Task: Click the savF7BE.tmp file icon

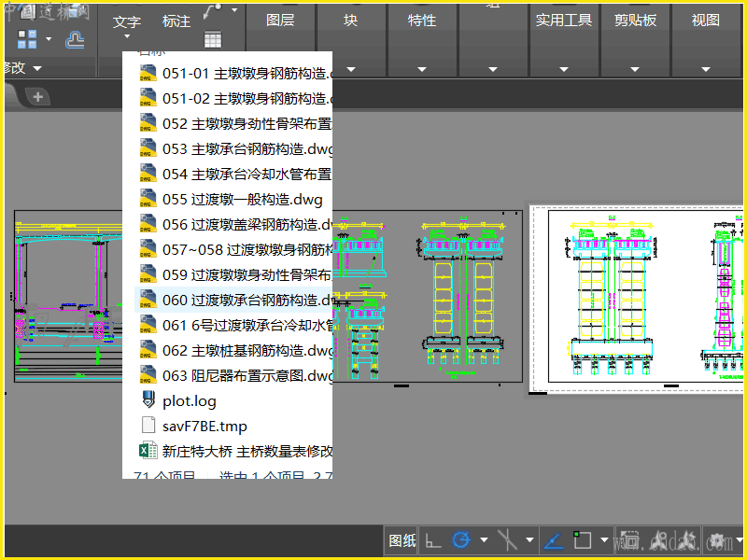Action: tap(148, 426)
